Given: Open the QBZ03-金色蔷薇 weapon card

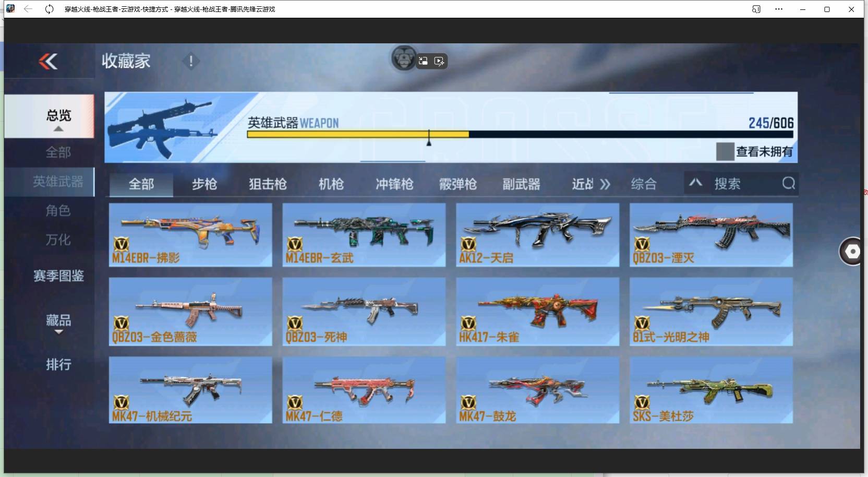Looking at the screenshot, I should coord(190,312).
